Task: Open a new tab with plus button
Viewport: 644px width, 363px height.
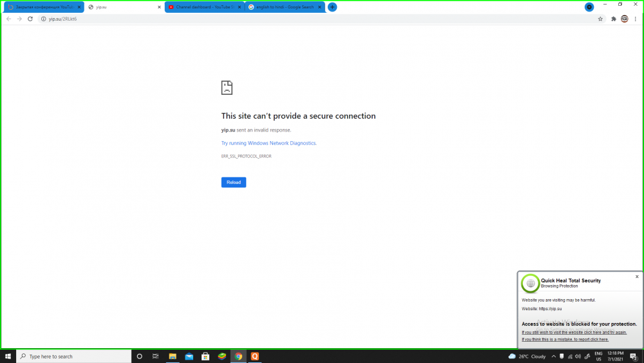Action: (x=332, y=7)
